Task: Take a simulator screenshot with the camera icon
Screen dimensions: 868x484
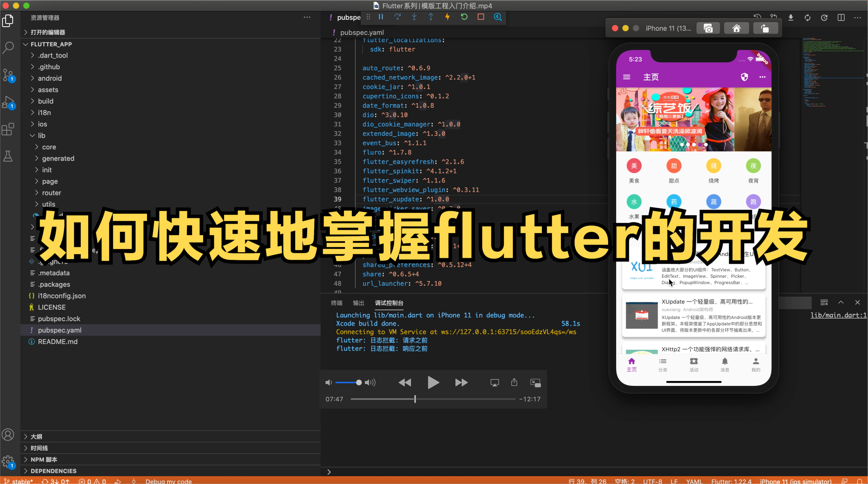Action: (x=708, y=28)
